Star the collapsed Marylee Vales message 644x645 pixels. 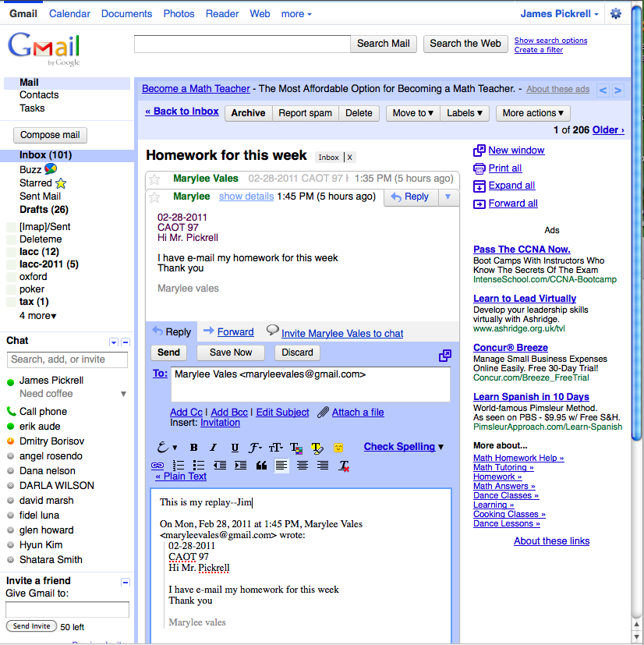[154, 179]
